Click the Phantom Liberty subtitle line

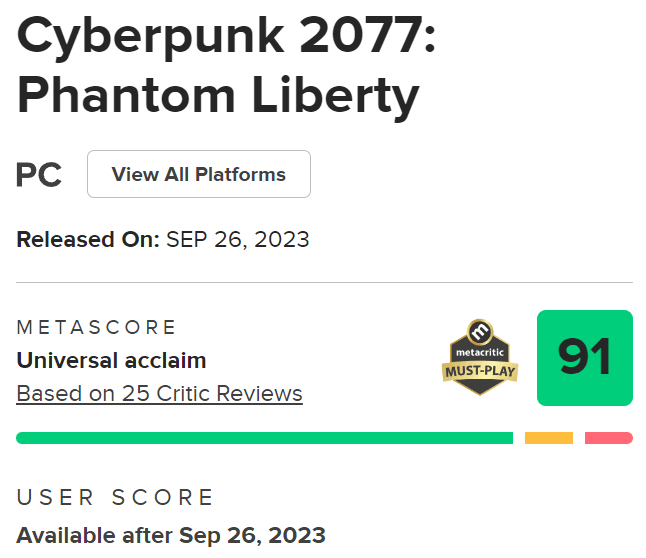click(x=218, y=96)
